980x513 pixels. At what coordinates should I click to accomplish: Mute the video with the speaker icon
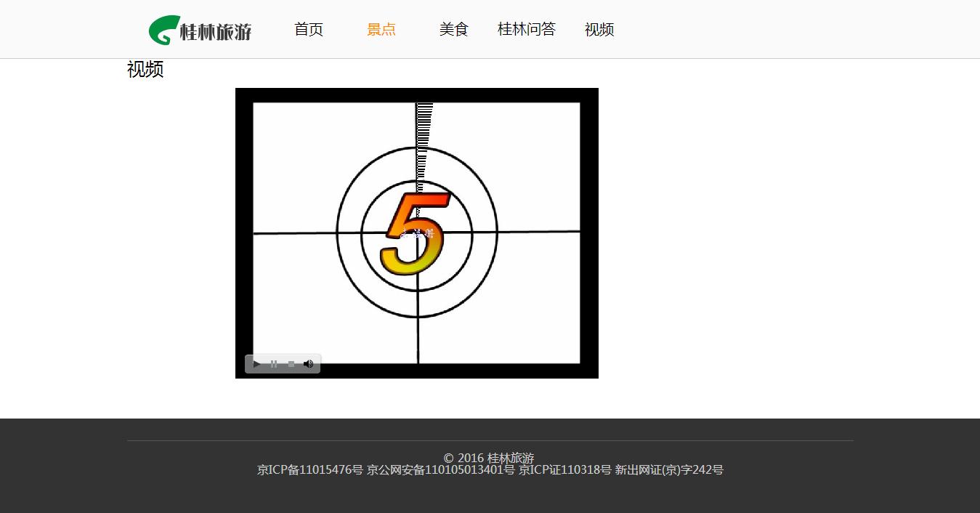pyautogui.click(x=309, y=364)
